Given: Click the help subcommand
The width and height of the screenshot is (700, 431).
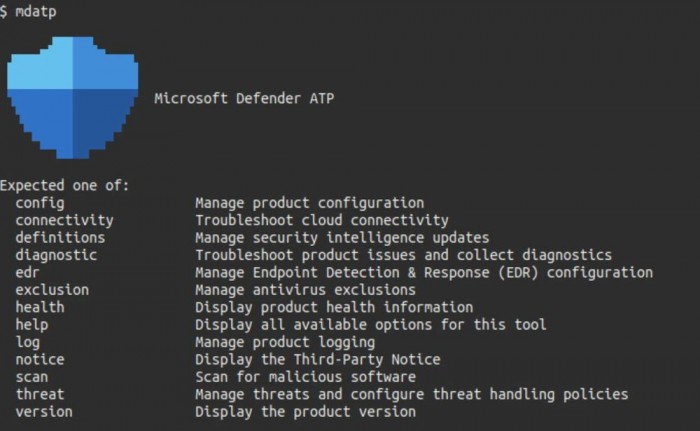Looking at the screenshot, I should tap(32, 325).
